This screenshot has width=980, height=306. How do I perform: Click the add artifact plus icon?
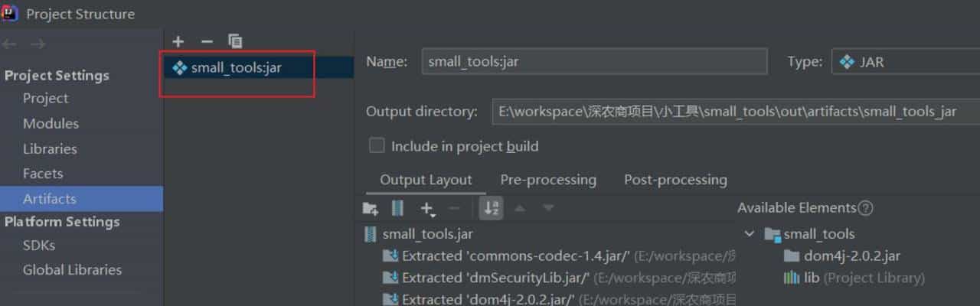(178, 41)
